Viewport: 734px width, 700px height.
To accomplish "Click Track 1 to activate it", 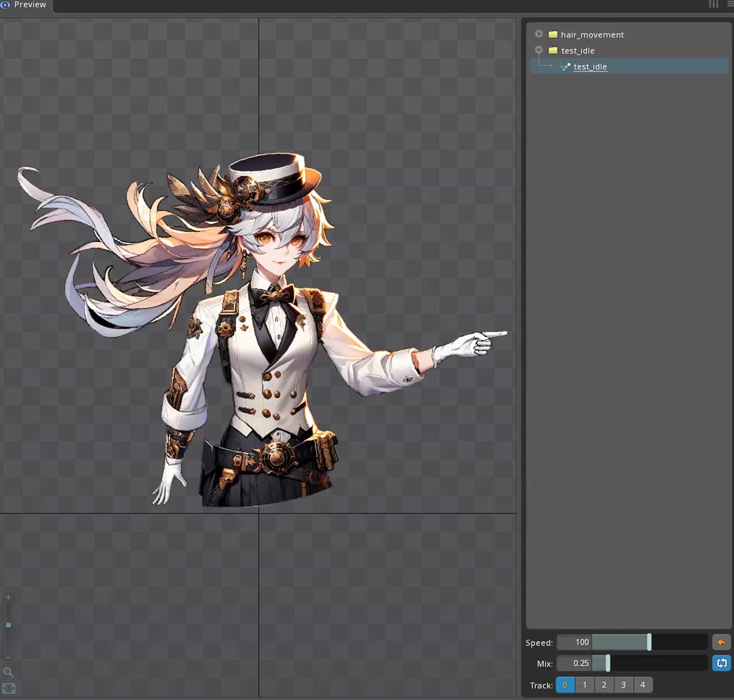I will point(585,685).
